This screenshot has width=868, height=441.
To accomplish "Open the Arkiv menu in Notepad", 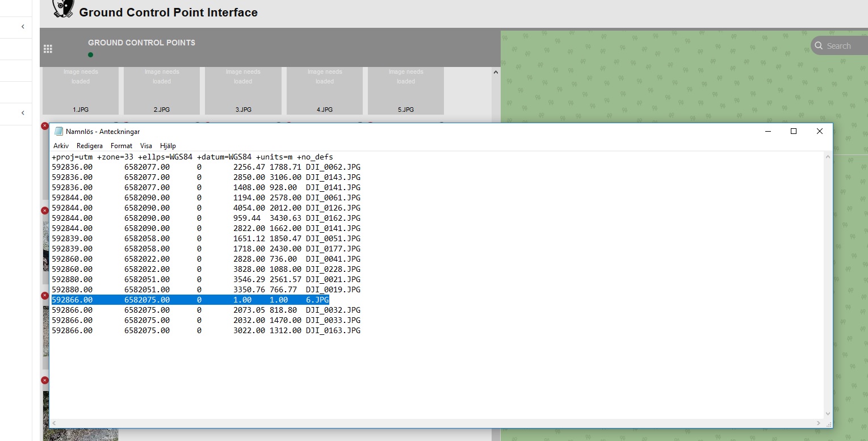I will [60, 146].
